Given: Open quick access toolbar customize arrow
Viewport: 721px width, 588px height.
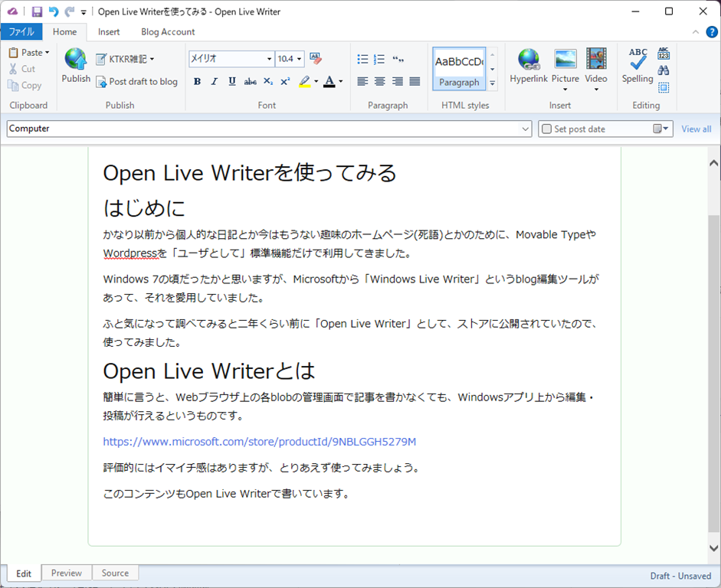Looking at the screenshot, I should (x=84, y=12).
